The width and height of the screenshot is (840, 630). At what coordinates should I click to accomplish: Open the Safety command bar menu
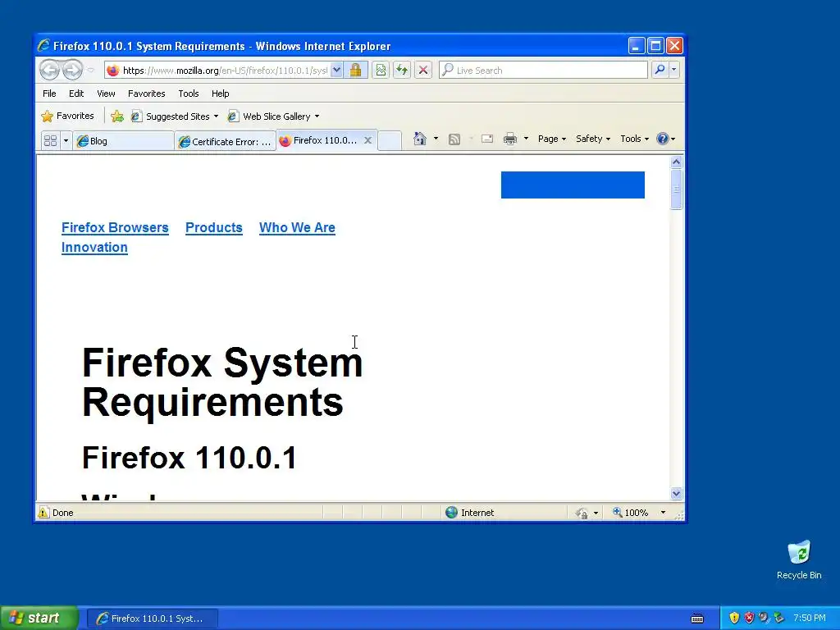point(593,139)
